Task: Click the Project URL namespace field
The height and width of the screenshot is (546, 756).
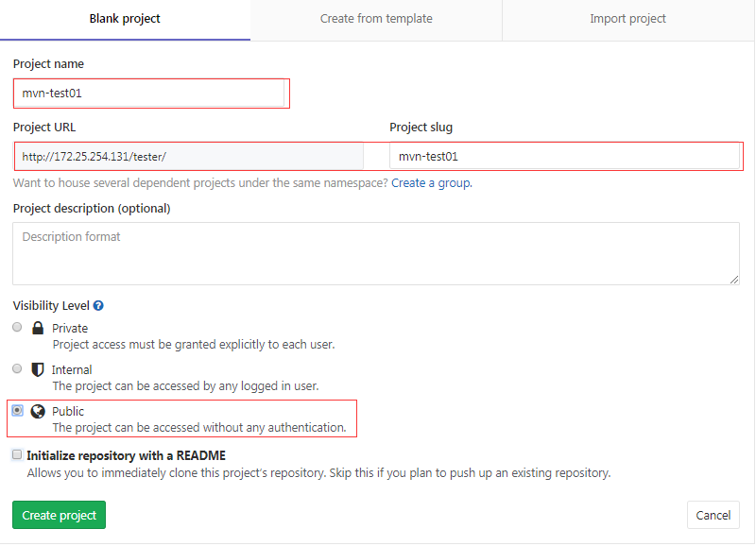Action: 188,156
